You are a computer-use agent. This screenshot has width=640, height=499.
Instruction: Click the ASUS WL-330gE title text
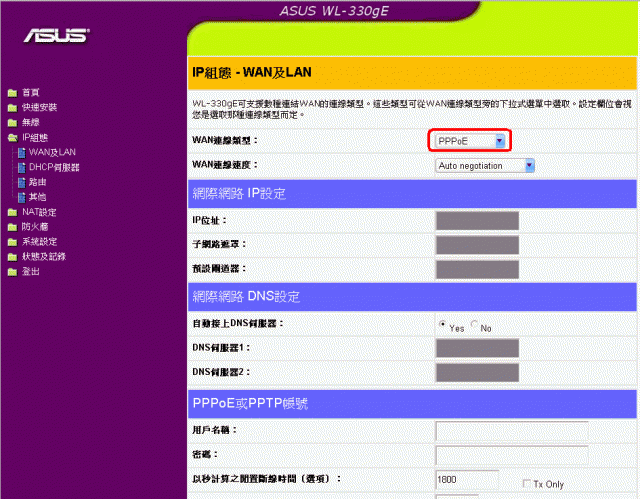[334, 11]
